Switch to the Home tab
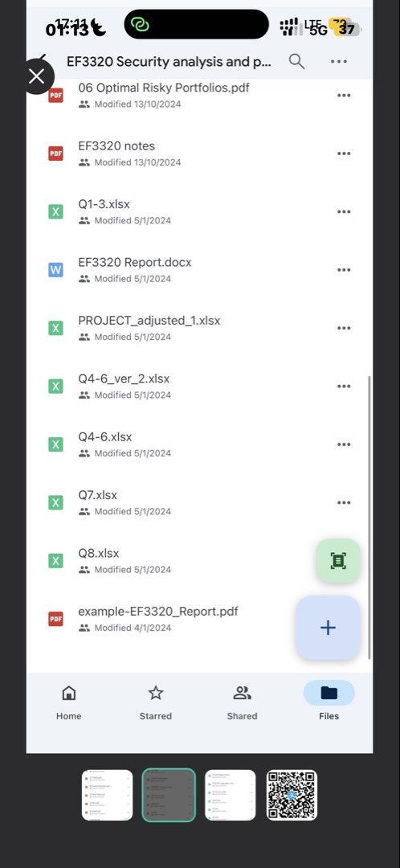Viewport: 400px width, 868px height. click(68, 701)
